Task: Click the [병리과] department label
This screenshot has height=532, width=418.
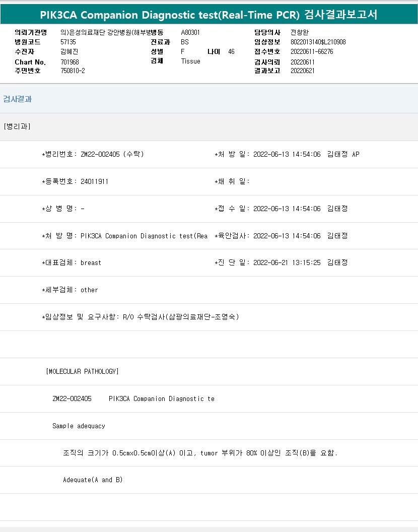Action: 17,126
